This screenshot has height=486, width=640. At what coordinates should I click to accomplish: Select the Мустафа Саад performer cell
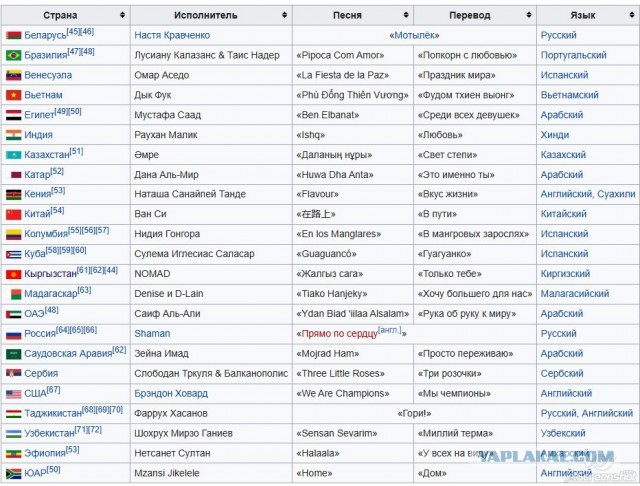point(211,115)
